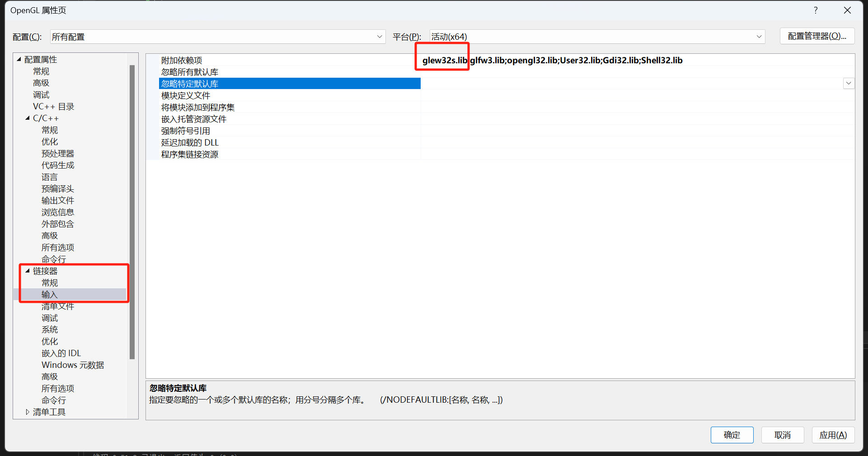Viewport: 868px width, 456px height.
Task: Open the 配置管理器 button
Action: point(817,36)
